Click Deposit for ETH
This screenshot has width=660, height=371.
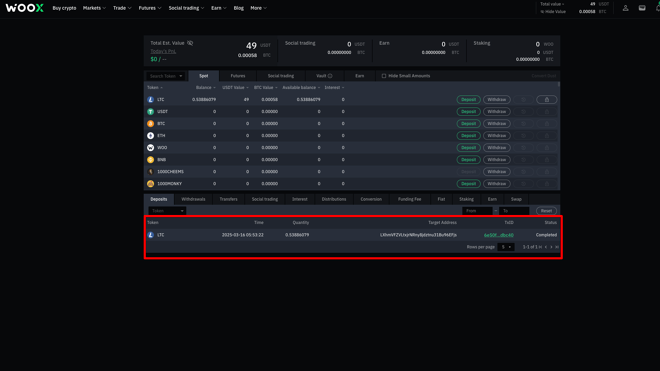click(468, 136)
